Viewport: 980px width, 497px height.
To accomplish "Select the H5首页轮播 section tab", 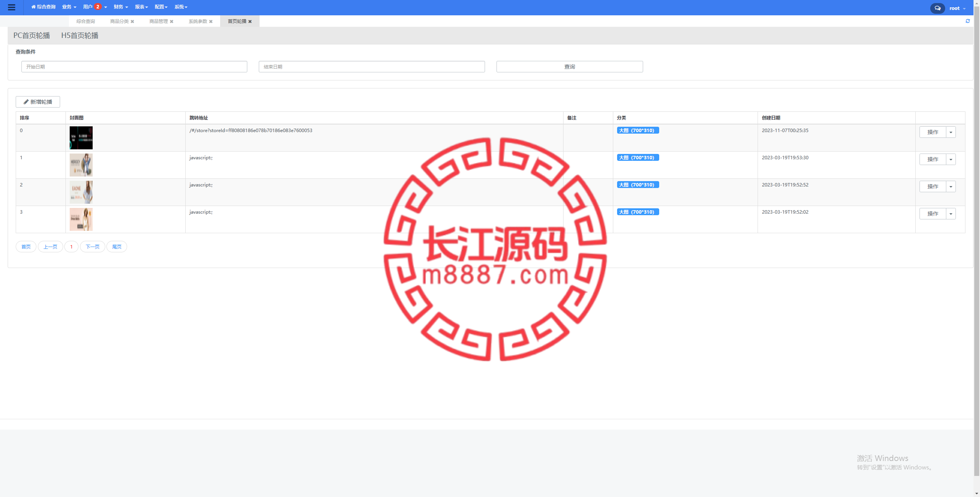I will [80, 36].
